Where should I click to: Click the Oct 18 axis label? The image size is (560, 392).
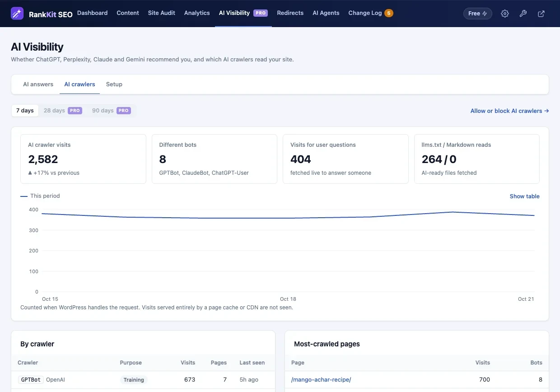[x=288, y=299]
